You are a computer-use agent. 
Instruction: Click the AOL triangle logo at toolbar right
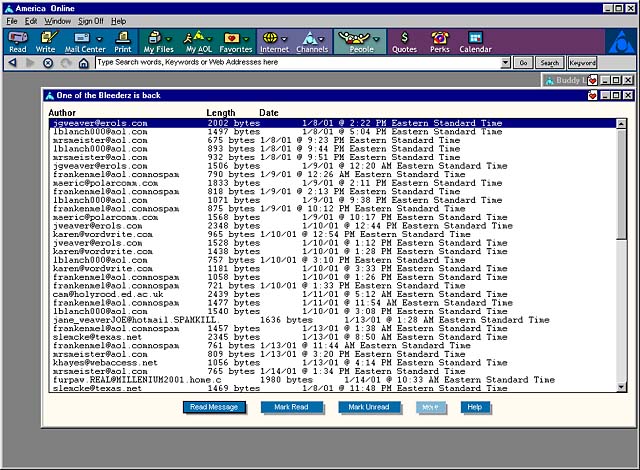[x=620, y=42]
